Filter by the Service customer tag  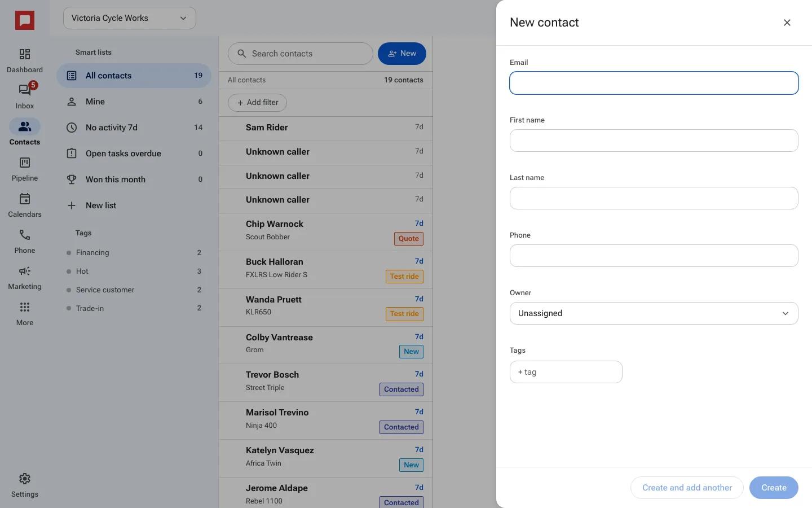pyautogui.click(x=134, y=290)
